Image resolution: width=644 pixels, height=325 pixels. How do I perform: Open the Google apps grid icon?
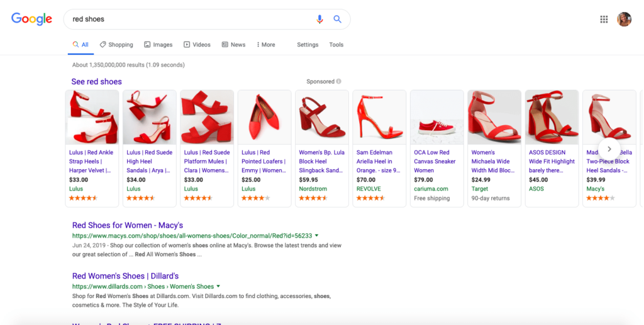(604, 19)
